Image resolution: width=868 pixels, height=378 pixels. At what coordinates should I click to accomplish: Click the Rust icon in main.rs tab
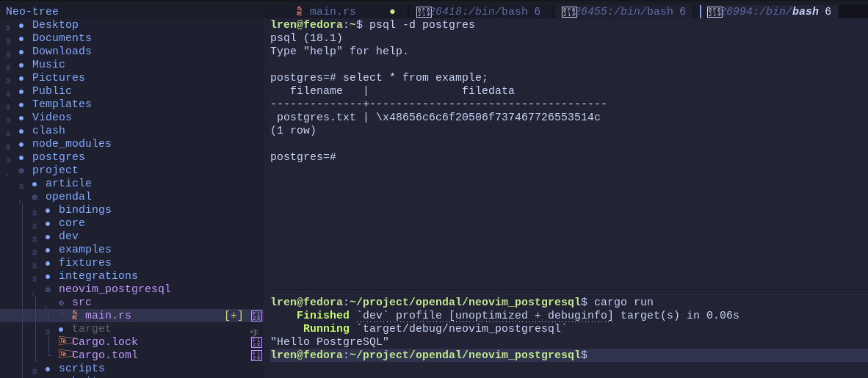coord(299,12)
